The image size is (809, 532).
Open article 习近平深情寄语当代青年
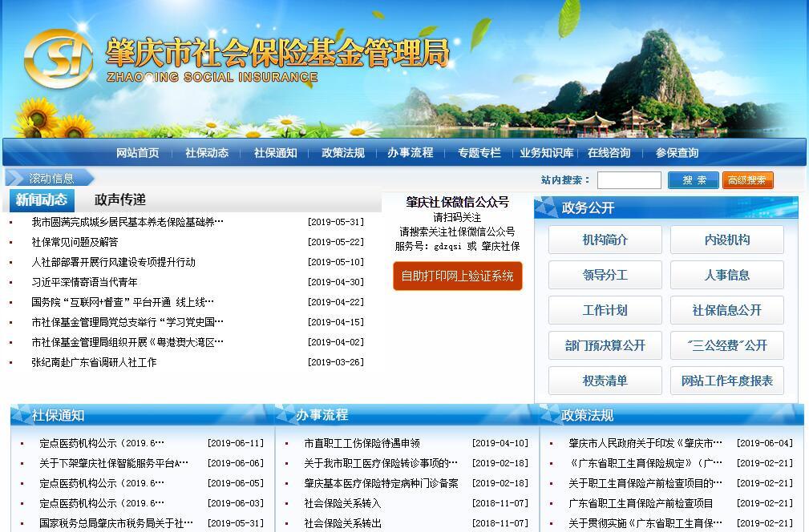tap(84, 282)
